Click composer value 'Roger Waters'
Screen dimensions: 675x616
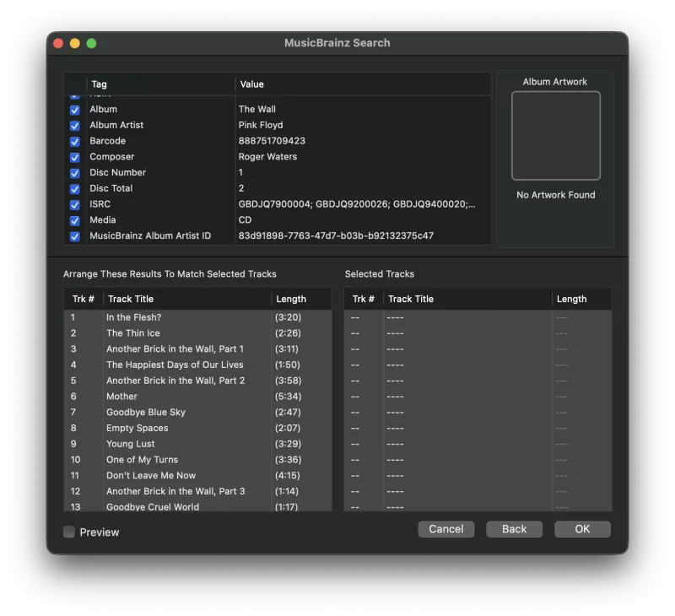click(267, 157)
